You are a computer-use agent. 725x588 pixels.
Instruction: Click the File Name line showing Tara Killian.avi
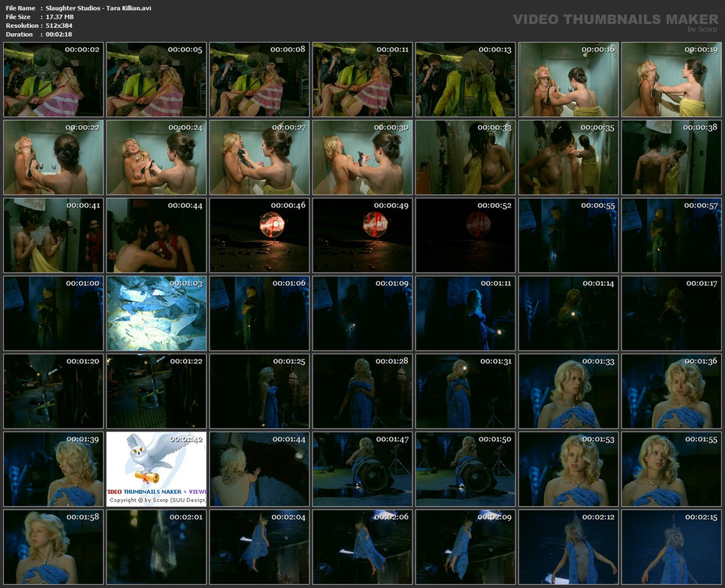(78, 8)
